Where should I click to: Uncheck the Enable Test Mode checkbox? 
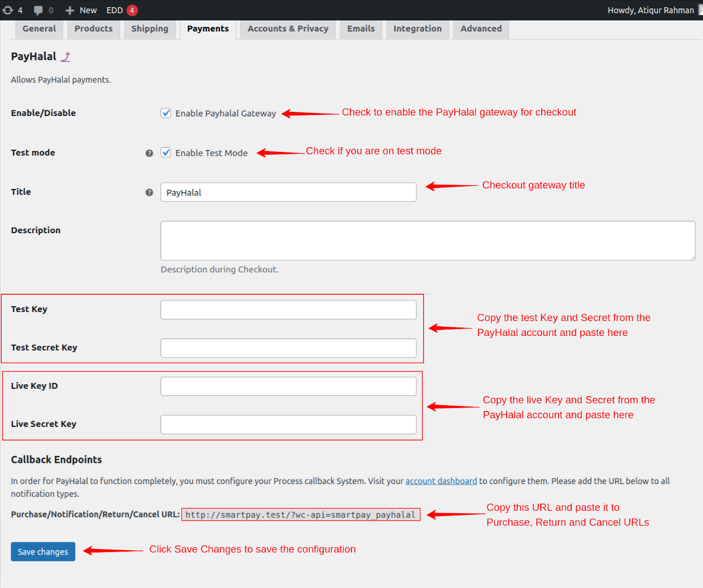point(166,153)
